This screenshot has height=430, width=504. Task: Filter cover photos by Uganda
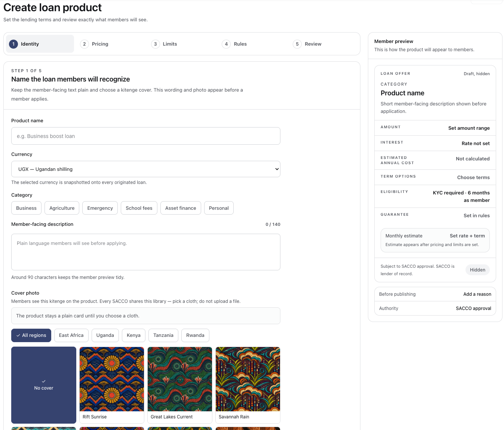coord(105,335)
